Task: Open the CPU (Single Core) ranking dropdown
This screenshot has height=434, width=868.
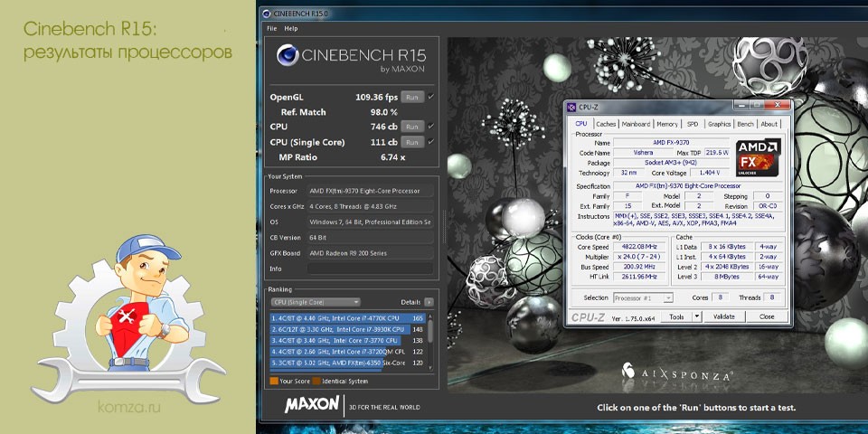Action: (316, 302)
